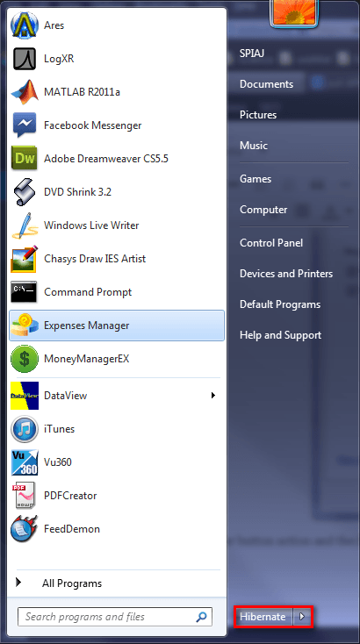The height and width of the screenshot is (644, 360).
Task: Open the PDFCreator icon
Action: [25, 496]
